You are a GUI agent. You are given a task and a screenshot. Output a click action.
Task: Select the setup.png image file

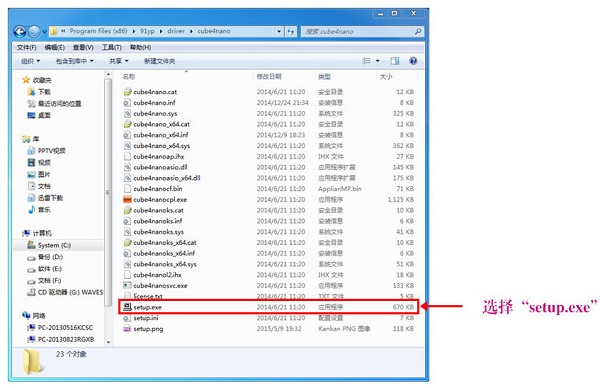coord(269,329)
